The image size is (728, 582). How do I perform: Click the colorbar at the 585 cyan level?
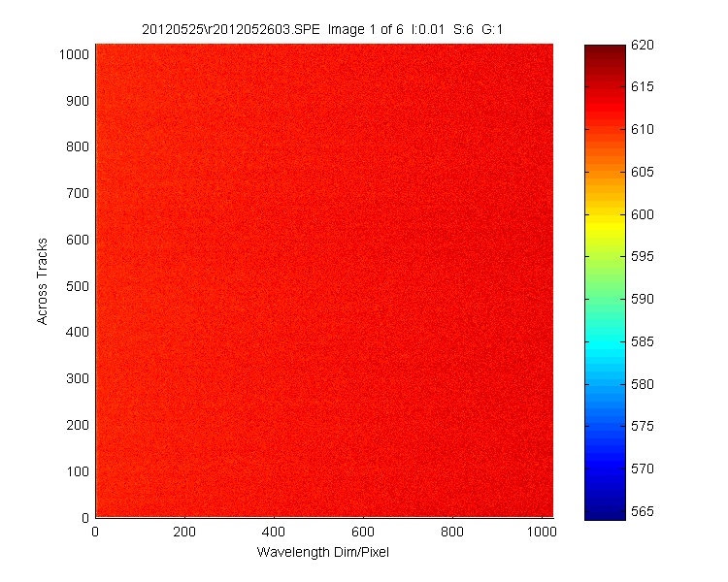(605, 342)
